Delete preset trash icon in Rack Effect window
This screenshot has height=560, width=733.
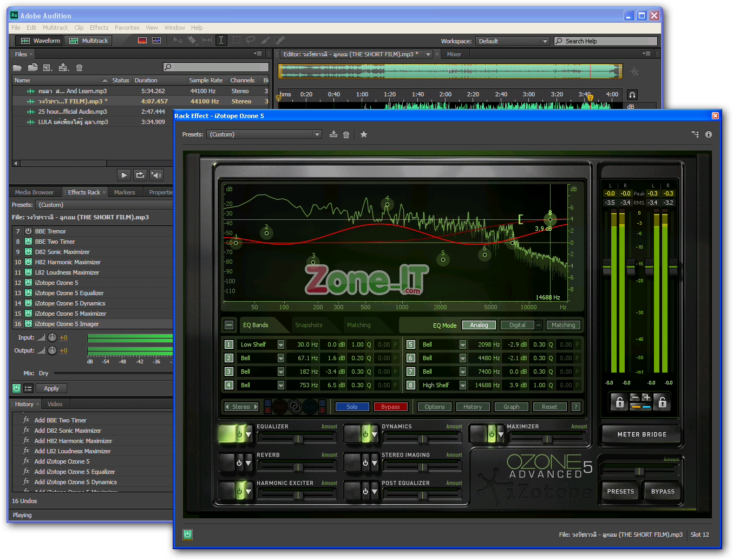[x=346, y=134]
